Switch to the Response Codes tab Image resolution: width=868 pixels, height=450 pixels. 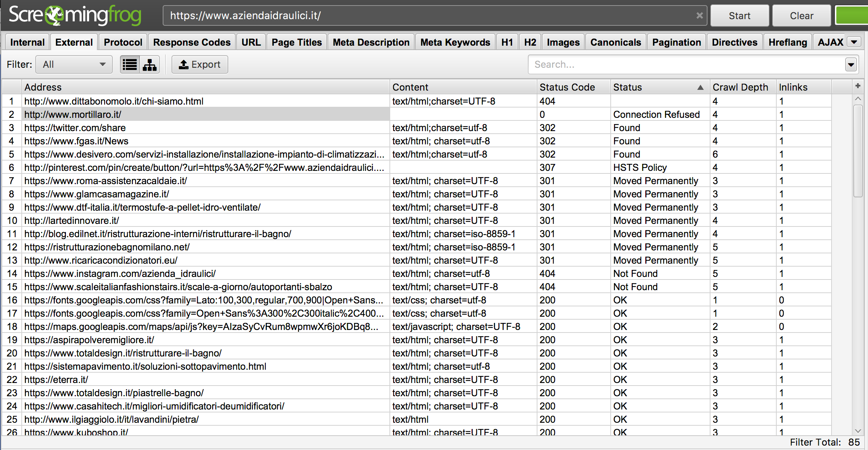192,42
